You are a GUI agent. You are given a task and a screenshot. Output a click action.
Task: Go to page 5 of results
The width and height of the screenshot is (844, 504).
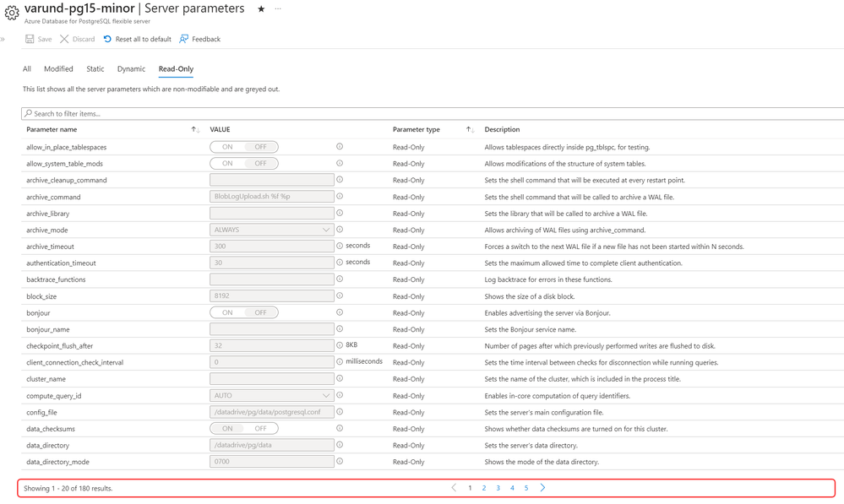(x=525, y=489)
